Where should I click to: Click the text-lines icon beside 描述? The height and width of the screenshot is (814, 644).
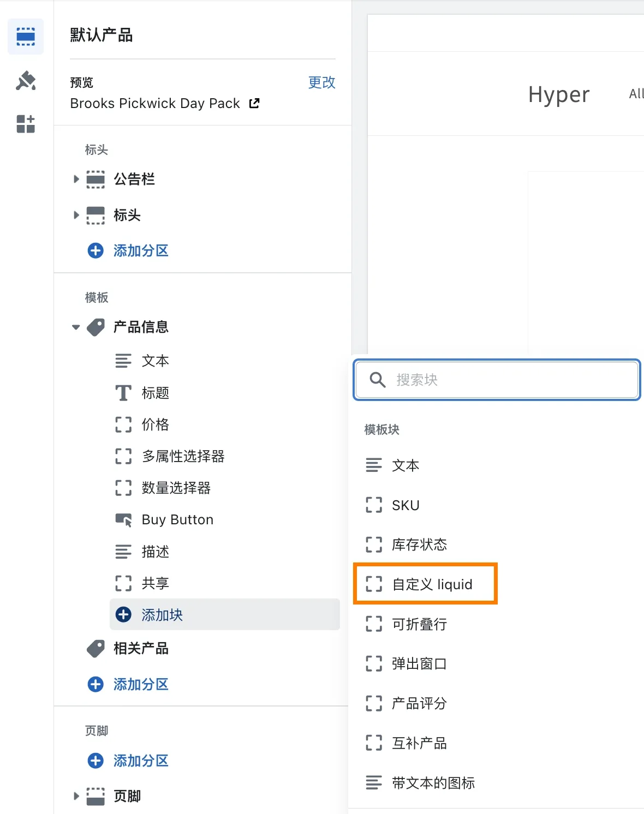(x=123, y=552)
